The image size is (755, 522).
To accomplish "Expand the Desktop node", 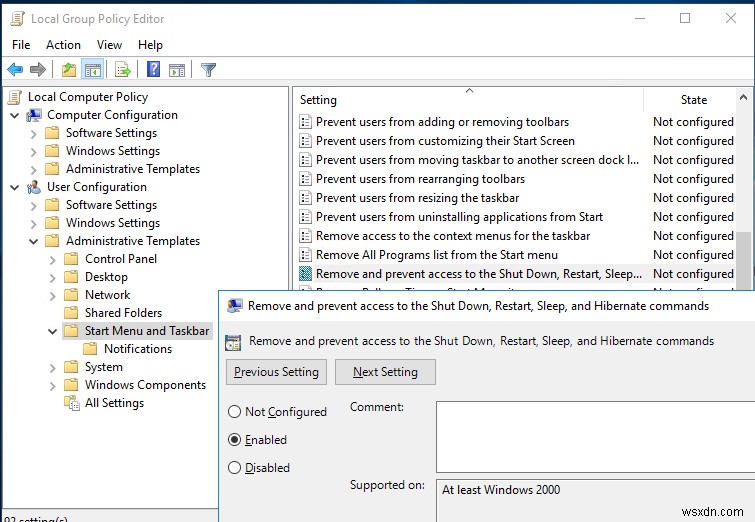I will click(x=52, y=277).
